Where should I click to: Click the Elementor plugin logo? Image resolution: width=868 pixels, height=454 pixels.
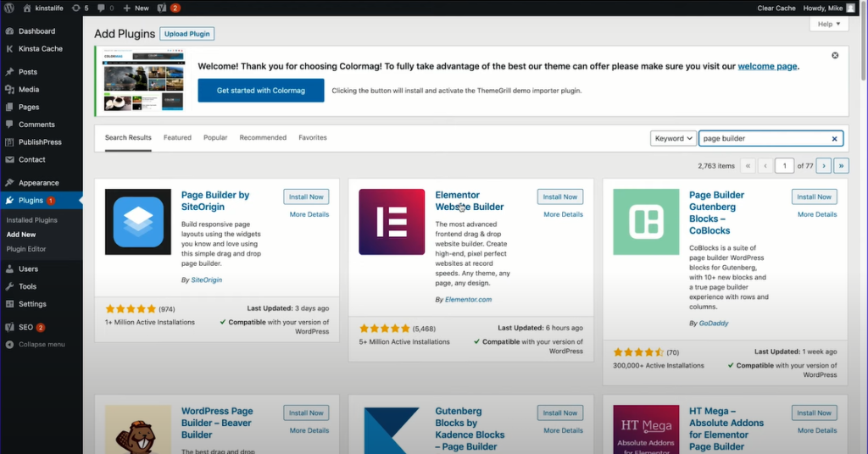click(x=392, y=222)
